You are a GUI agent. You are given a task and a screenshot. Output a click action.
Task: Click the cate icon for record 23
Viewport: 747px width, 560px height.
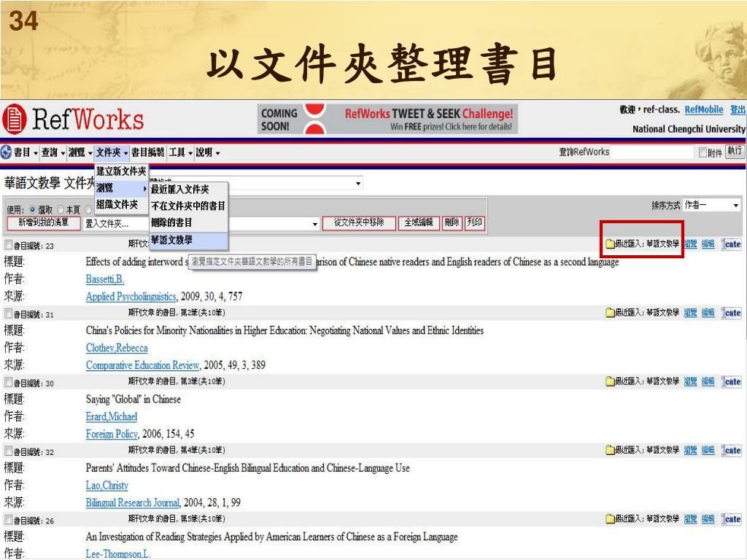click(731, 244)
